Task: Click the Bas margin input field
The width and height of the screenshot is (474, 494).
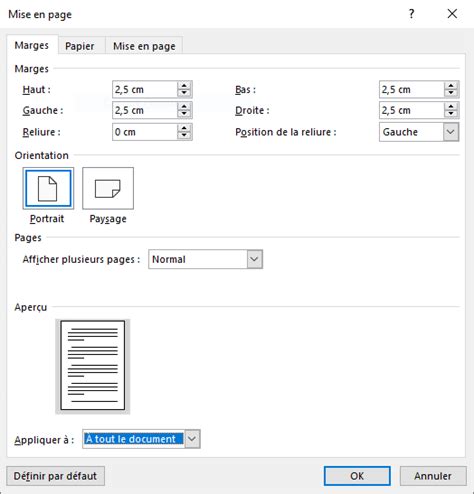Action: (412, 89)
